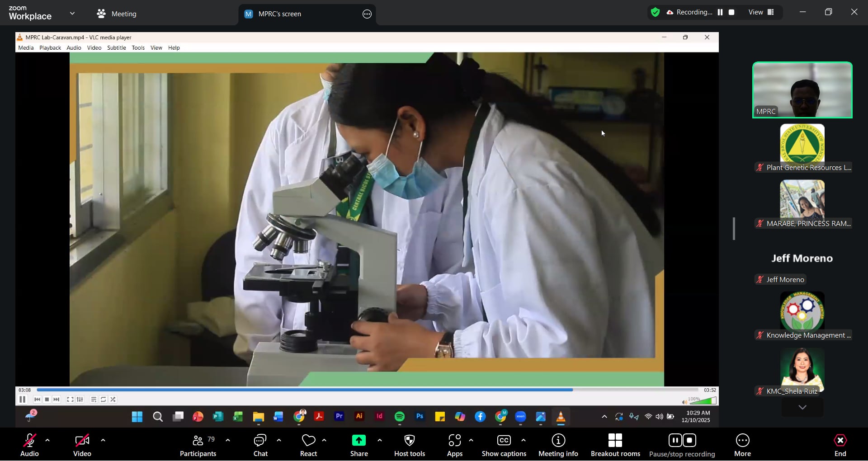Open the Chat panel
Image resolution: width=868 pixels, height=461 pixels.
pos(260,446)
